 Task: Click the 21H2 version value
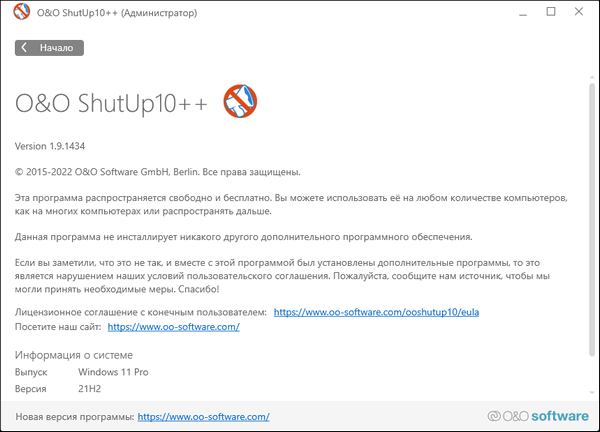(x=90, y=388)
